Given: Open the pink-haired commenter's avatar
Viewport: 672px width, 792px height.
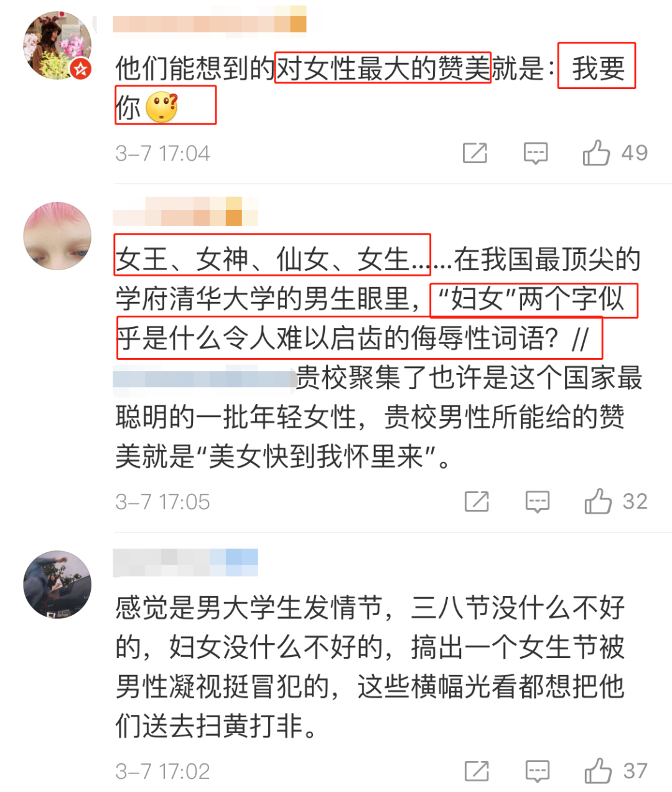Looking at the screenshot, I should point(57,236).
